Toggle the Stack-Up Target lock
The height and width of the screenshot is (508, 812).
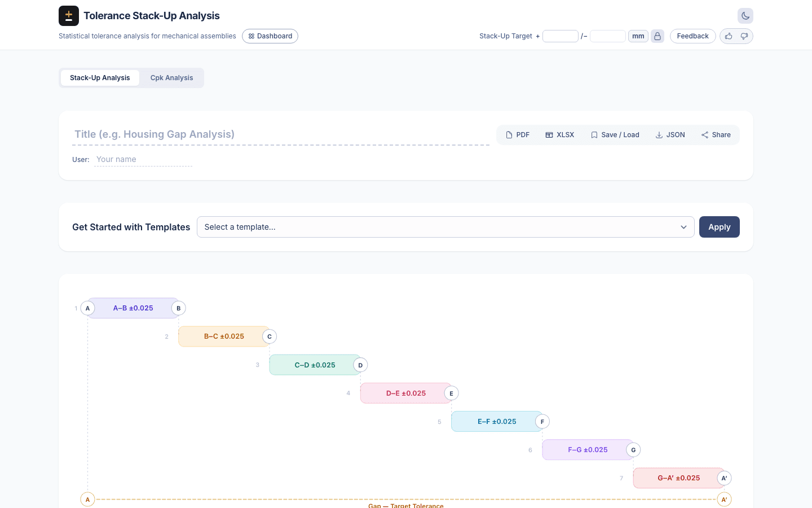point(657,36)
